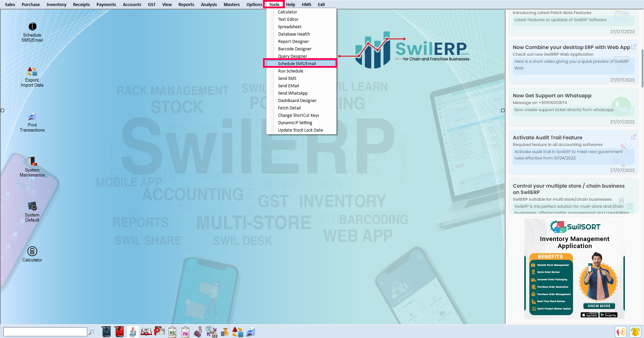Click the purple person-with-basket toolbar icon
The width and height of the screenshot is (644, 338).
(x=198, y=332)
